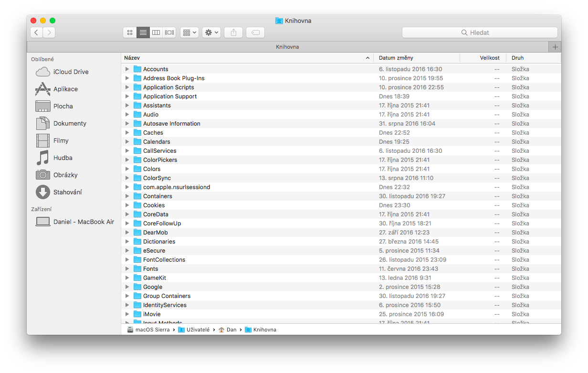
Task: Go back with the left arrow button
Action: [37, 32]
